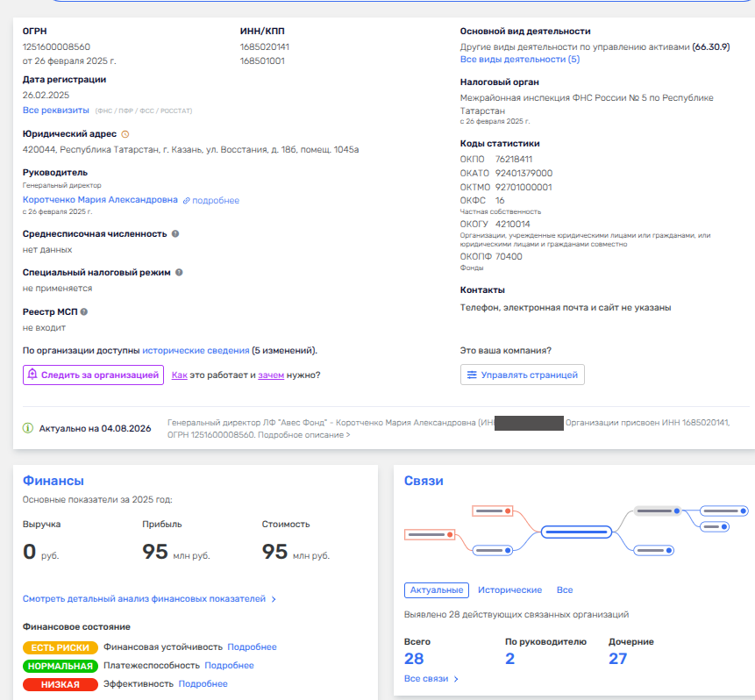Click ОКПО code 76218411
Image resolution: width=755 pixels, height=700 pixels.
point(513,159)
